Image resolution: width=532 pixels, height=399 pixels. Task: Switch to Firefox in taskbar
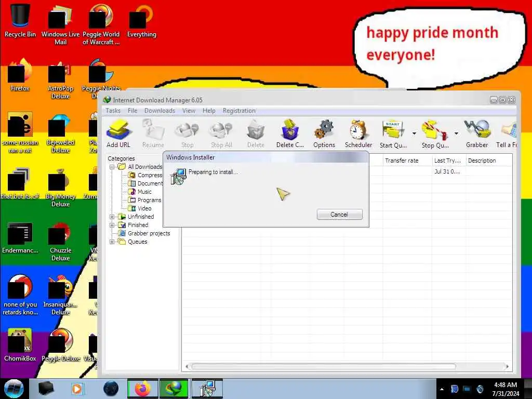(x=143, y=389)
